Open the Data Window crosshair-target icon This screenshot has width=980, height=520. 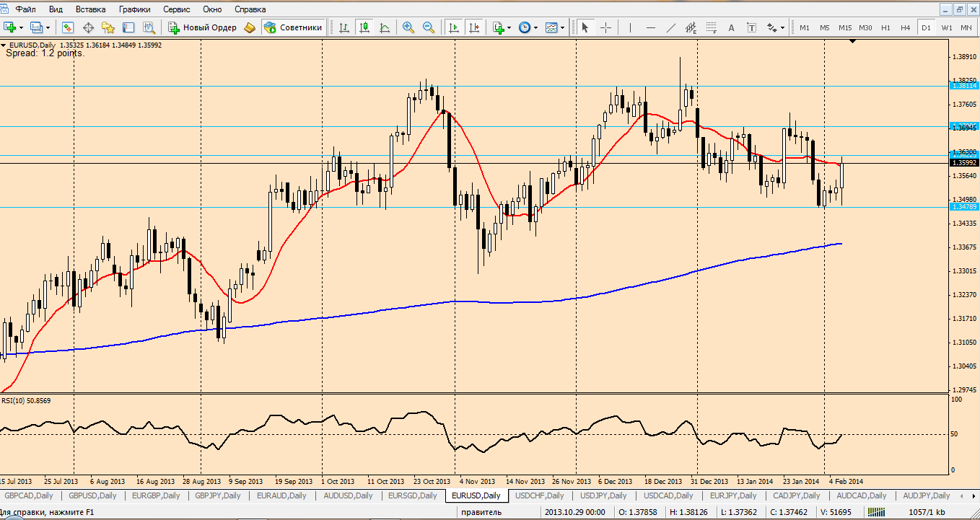click(88, 27)
